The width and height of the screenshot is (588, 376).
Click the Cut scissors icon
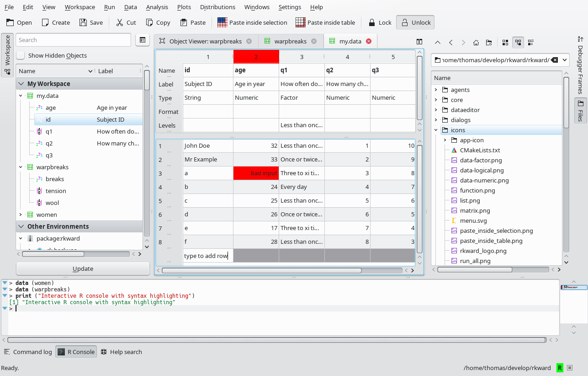[x=120, y=22]
